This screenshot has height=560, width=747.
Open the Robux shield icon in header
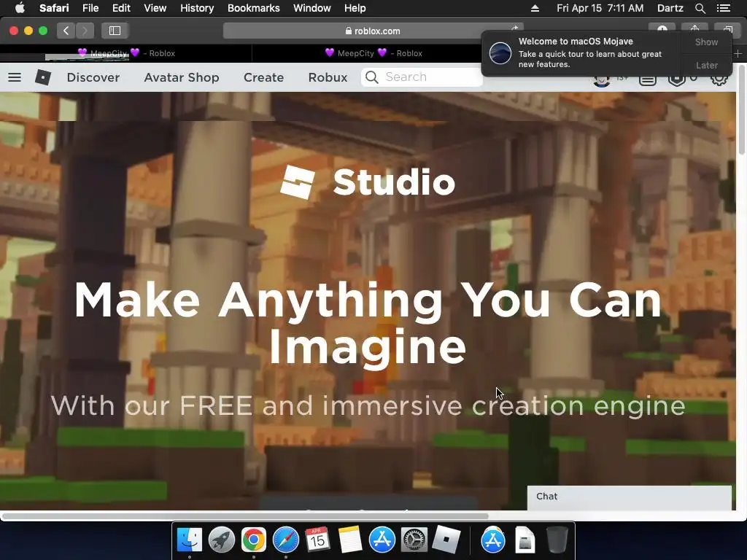[x=676, y=79]
